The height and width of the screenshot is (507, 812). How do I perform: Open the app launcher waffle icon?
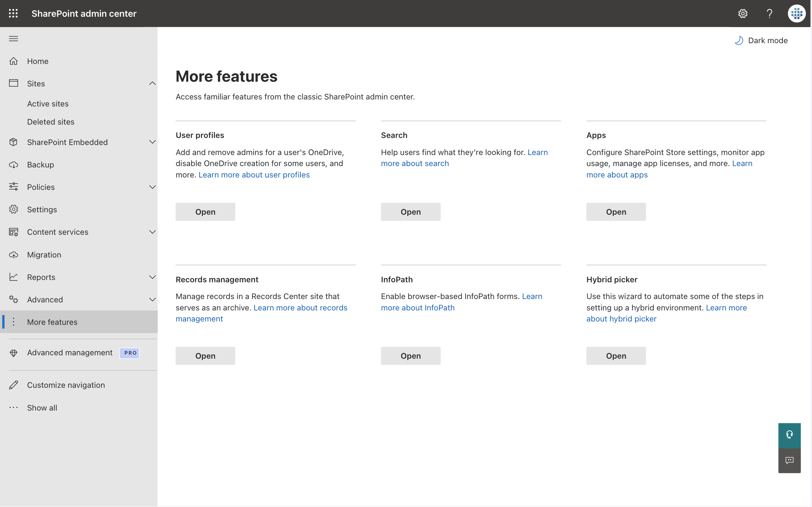tap(13, 13)
